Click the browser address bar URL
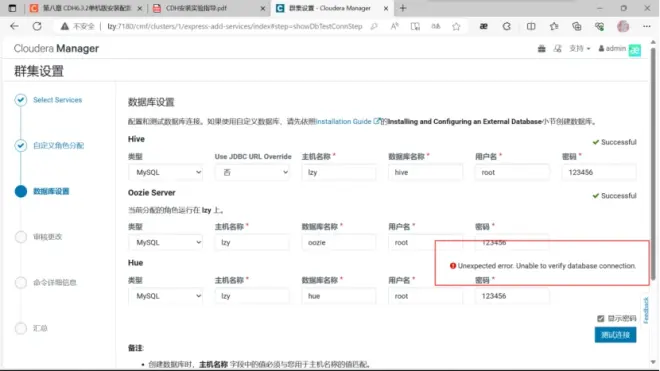The image size is (660, 371). coord(234,26)
